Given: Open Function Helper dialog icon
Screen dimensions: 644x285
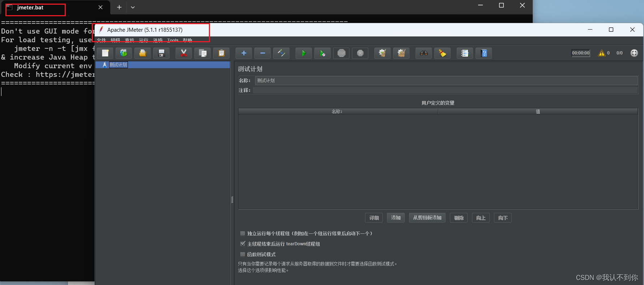Looking at the screenshot, I should [465, 53].
